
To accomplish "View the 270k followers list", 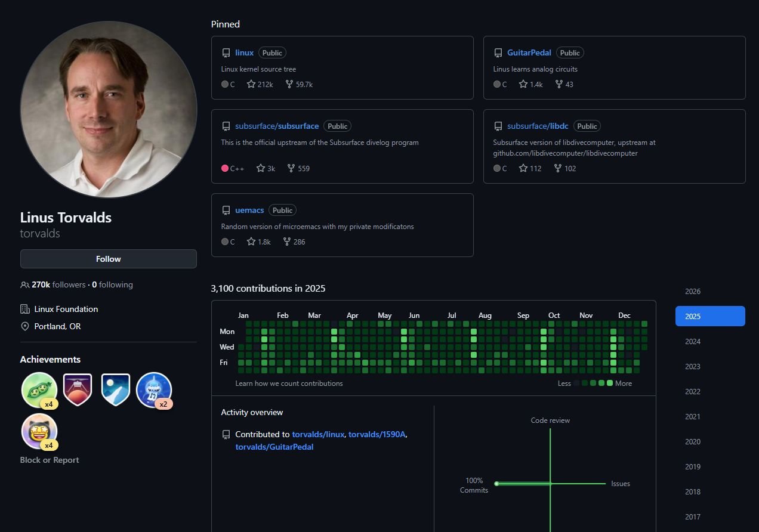I will [58, 284].
